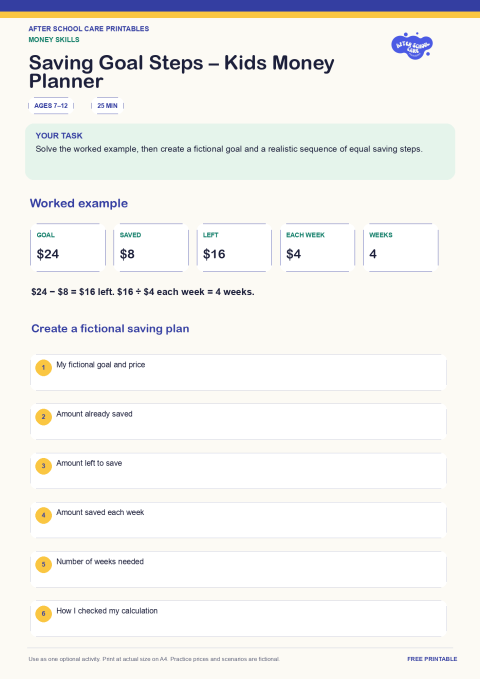The height and width of the screenshot is (679, 480).
Task: Select the 25 MIN tag
Action: (107, 106)
